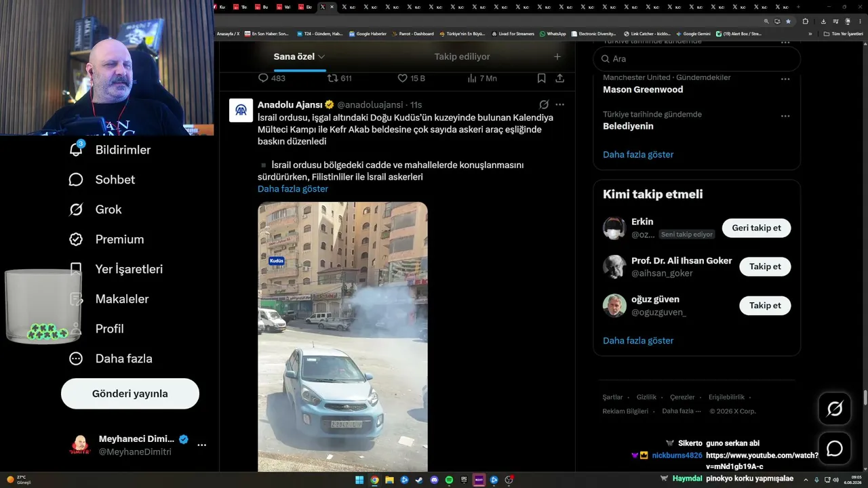868x488 pixels.
Task: Open the Google Haberler bookmark
Action: tap(368, 33)
